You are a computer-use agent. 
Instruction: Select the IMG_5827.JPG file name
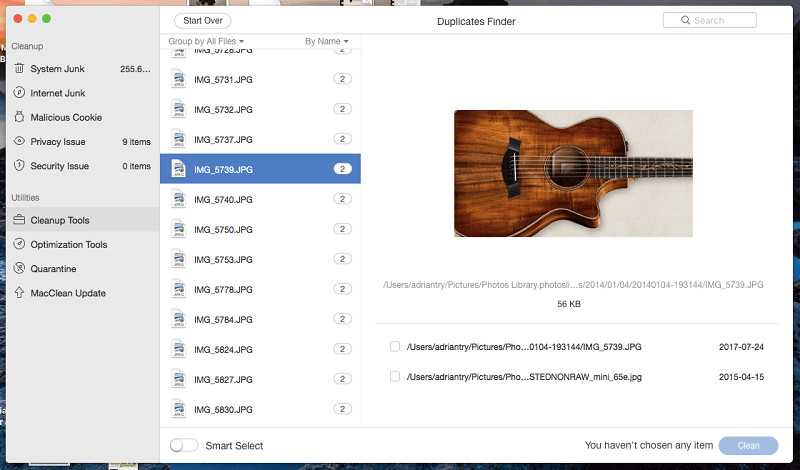coord(223,380)
